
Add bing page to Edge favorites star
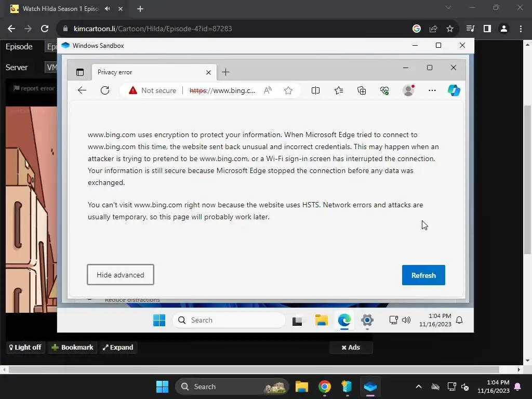pos(288,90)
